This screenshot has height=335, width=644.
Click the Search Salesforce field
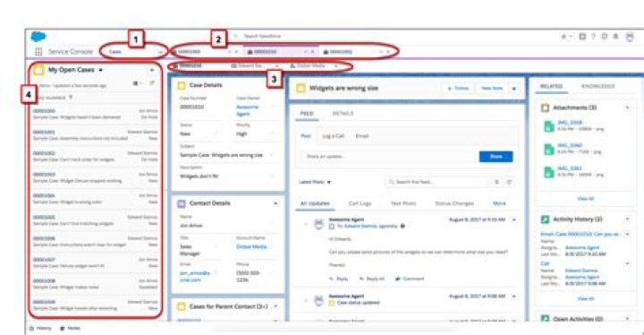pyautogui.click(x=263, y=37)
